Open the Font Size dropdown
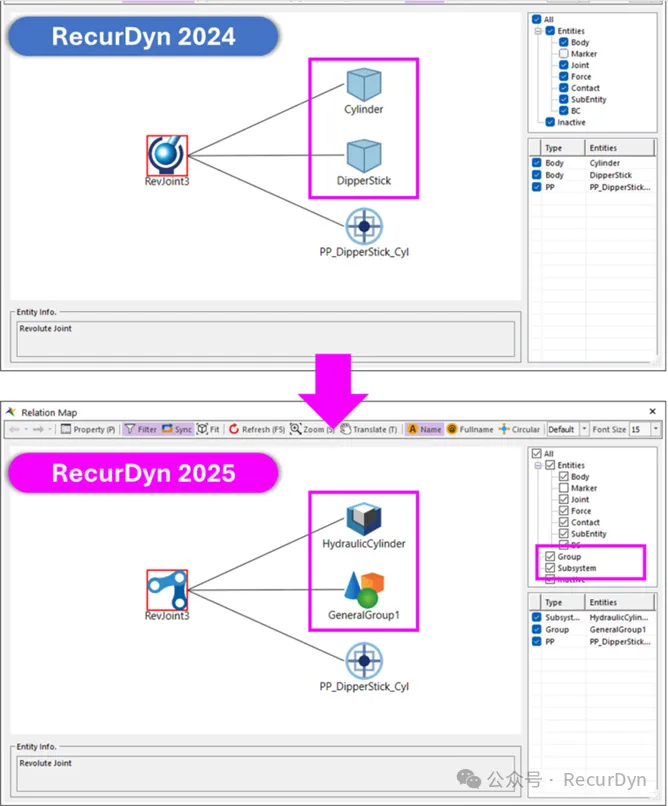The height and width of the screenshot is (806, 668). 655,429
